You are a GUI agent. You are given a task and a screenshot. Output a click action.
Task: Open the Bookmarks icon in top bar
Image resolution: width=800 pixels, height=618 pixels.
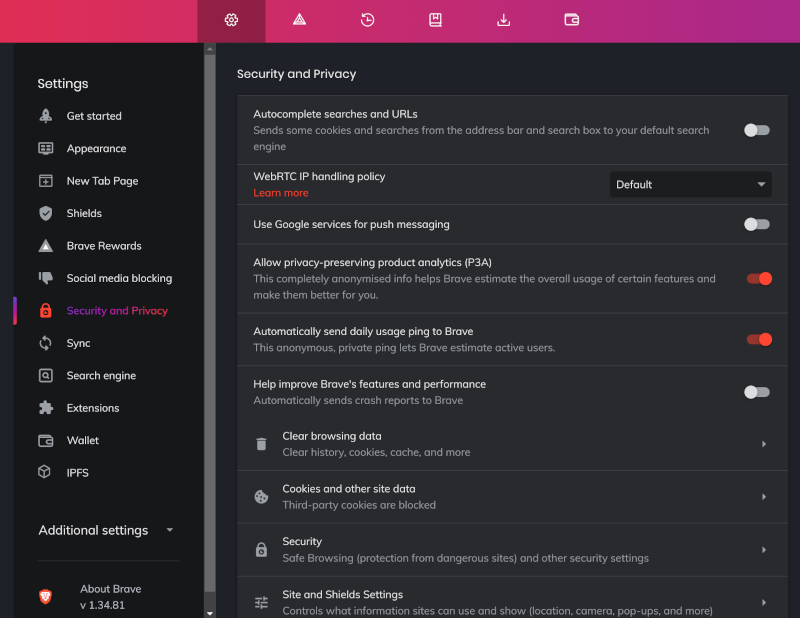point(435,20)
